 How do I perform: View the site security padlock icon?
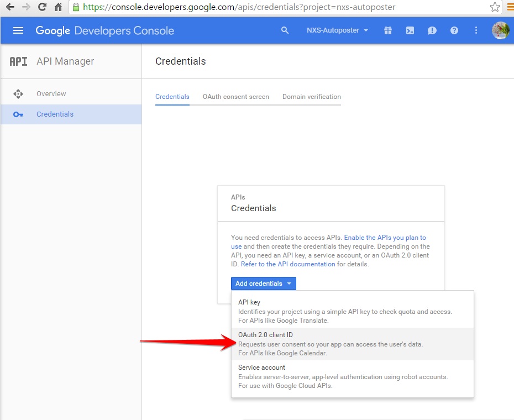pyautogui.click(x=76, y=7)
